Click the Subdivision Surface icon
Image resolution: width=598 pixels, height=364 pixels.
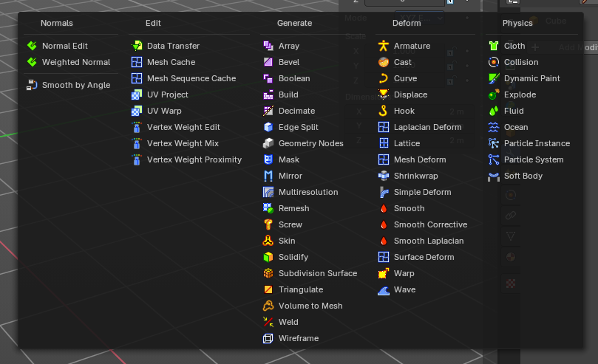[268, 273]
